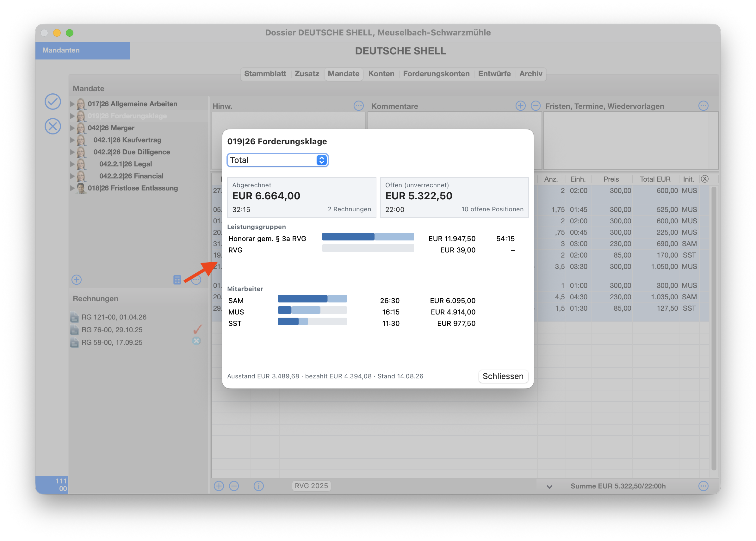Click the Offen amount EUR 5.322,50

click(x=418, y=196)
